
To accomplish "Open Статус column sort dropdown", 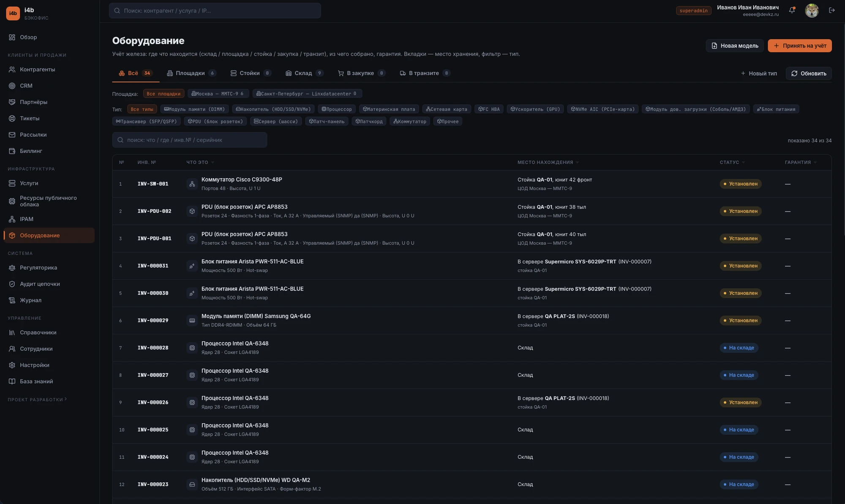I will click(x=743, y=163).
